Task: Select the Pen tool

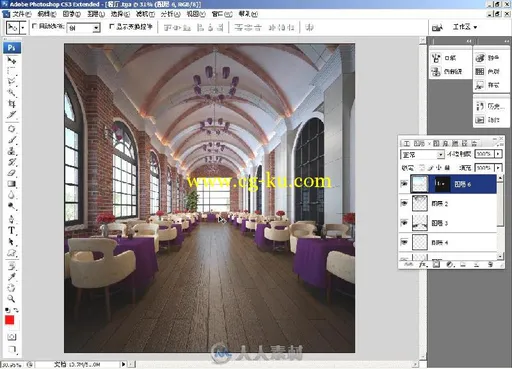Action: point(12,219)
